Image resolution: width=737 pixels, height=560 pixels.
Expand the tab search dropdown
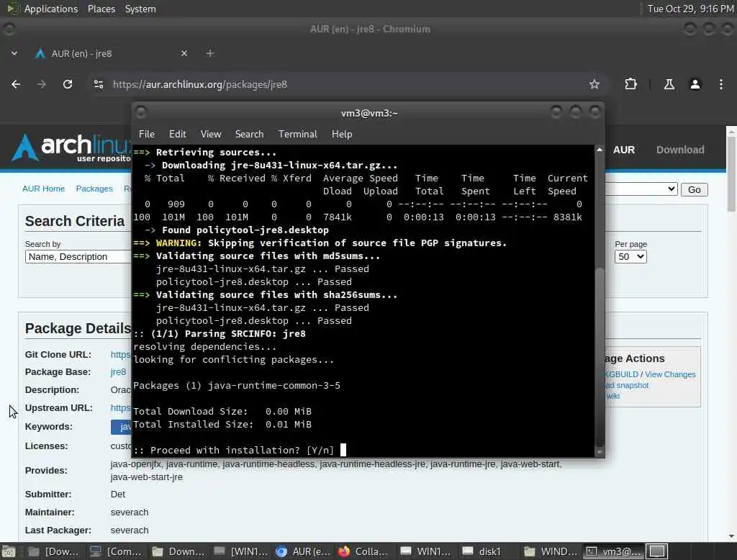pyautogui.click(x=14, y=53)
